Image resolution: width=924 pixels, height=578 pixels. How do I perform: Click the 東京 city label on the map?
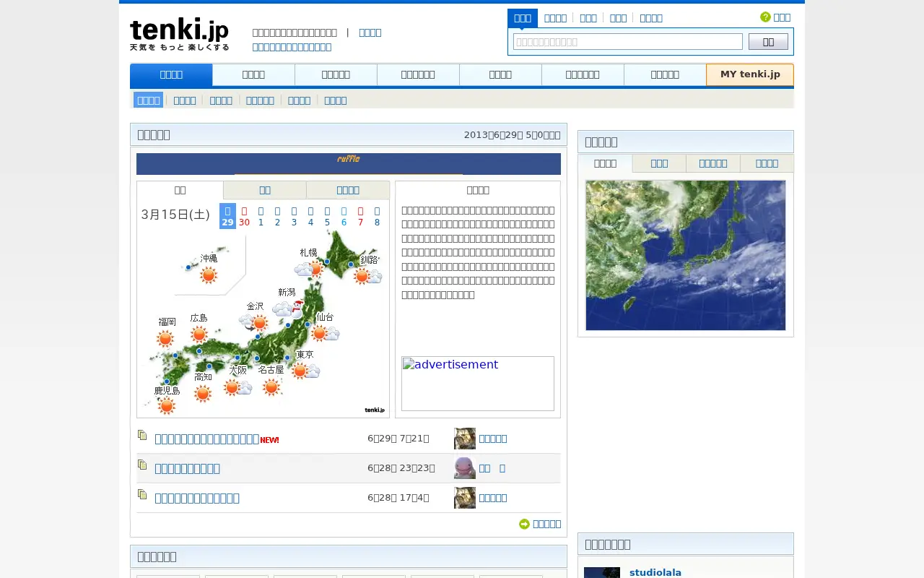(x=305, y=355)
